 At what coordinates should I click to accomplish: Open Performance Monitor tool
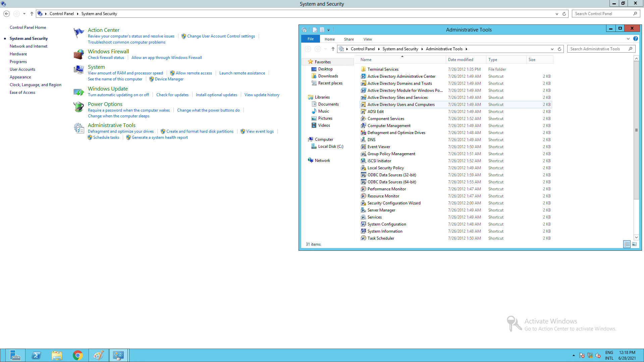387,189
